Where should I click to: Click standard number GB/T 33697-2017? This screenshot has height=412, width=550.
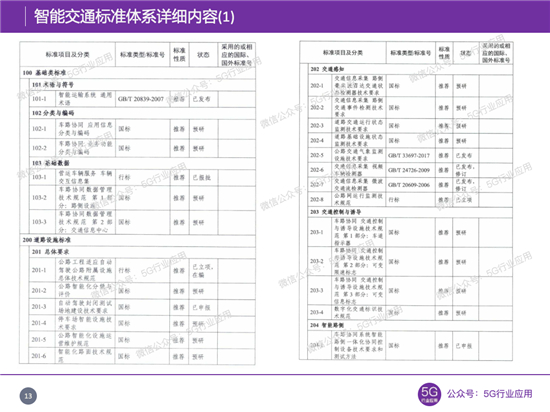pos(409,155)
